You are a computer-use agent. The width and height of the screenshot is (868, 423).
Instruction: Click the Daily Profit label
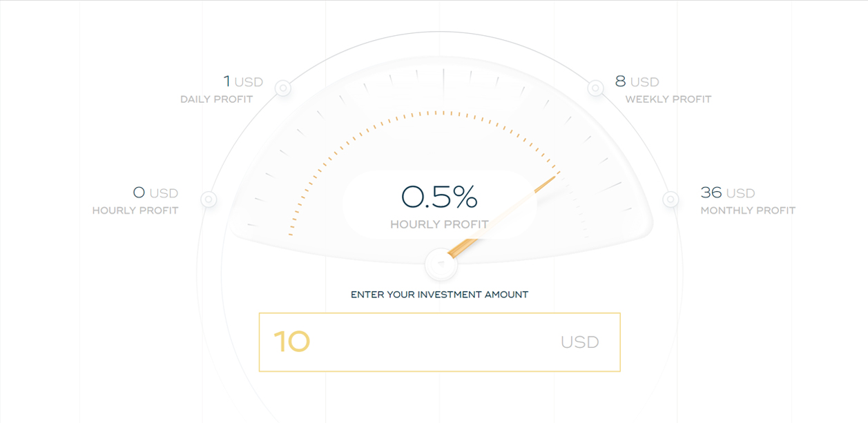click(x=217, y=99)
